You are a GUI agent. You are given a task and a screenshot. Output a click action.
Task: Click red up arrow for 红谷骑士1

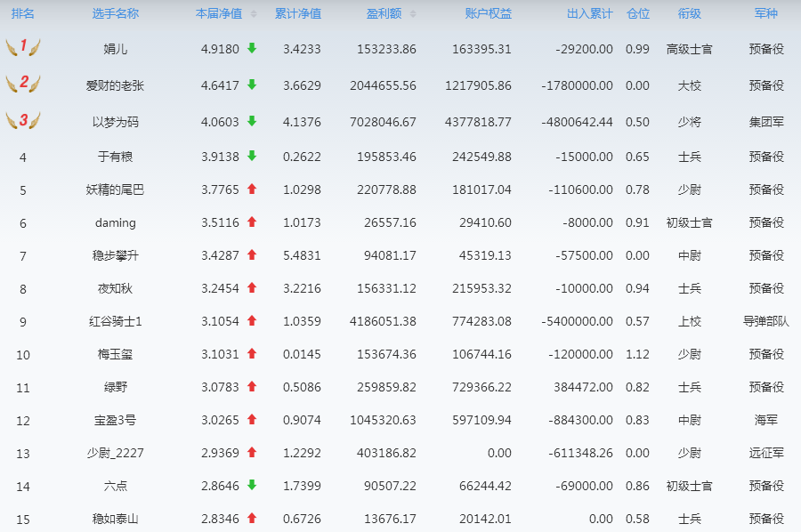point(252,320)
